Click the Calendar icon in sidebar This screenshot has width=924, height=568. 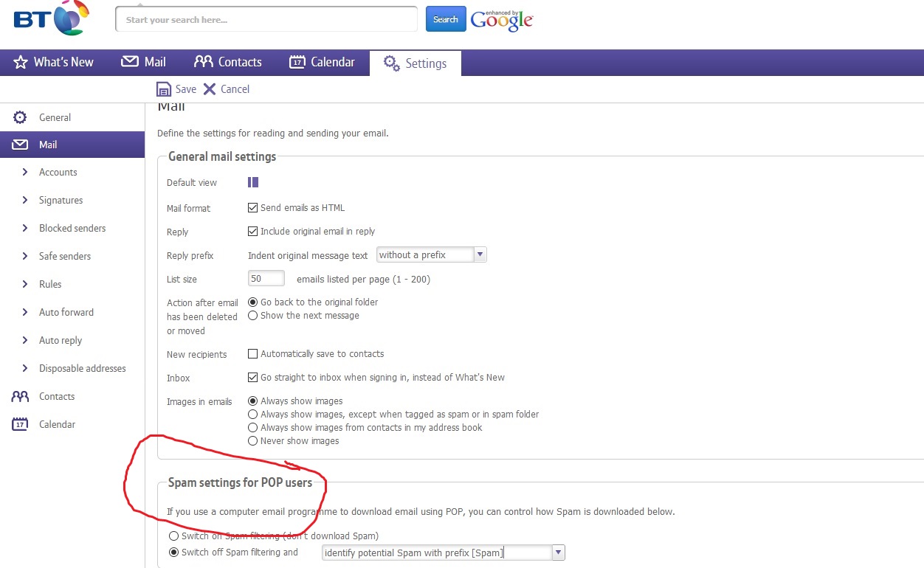coord(20,424)
